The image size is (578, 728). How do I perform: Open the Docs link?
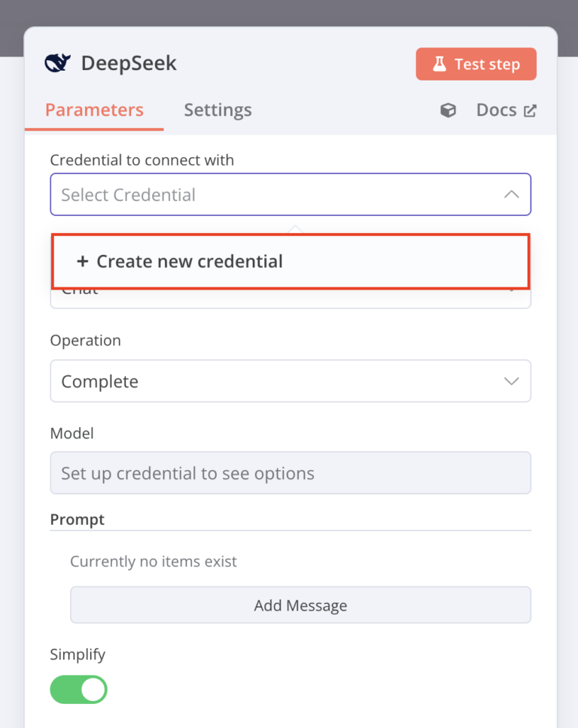pyautogui.click(x=497, y=110)
